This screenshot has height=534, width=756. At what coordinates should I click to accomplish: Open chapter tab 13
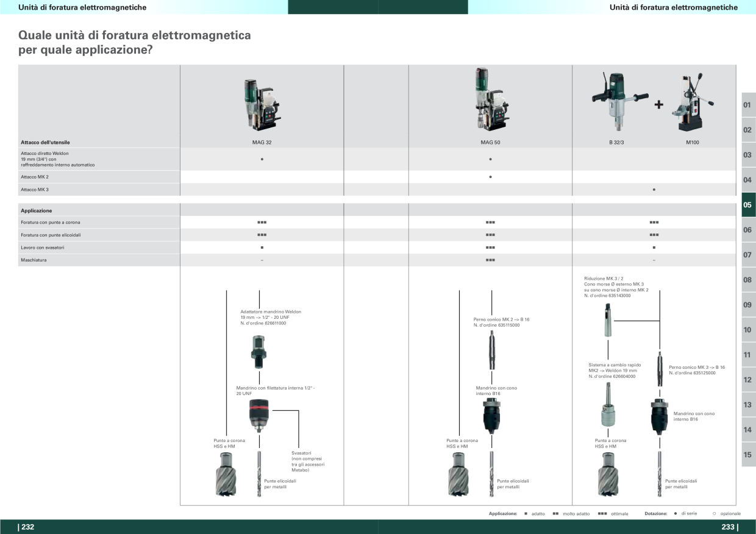[x=748, y=405]
